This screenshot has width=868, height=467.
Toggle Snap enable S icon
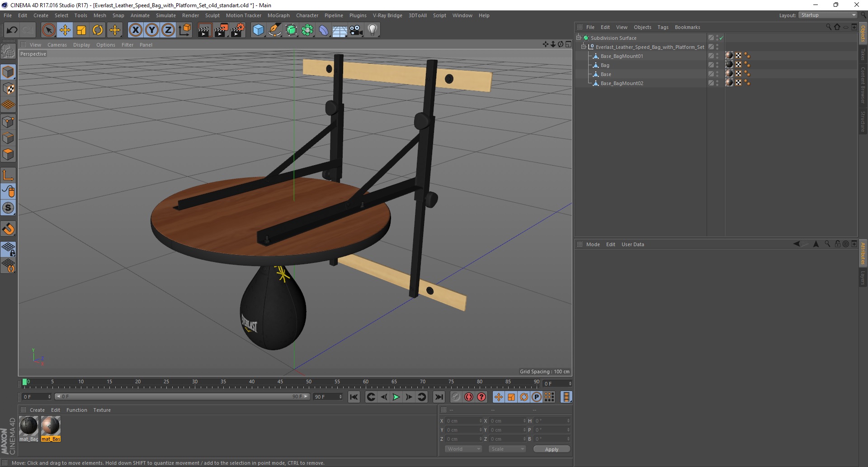8,208
